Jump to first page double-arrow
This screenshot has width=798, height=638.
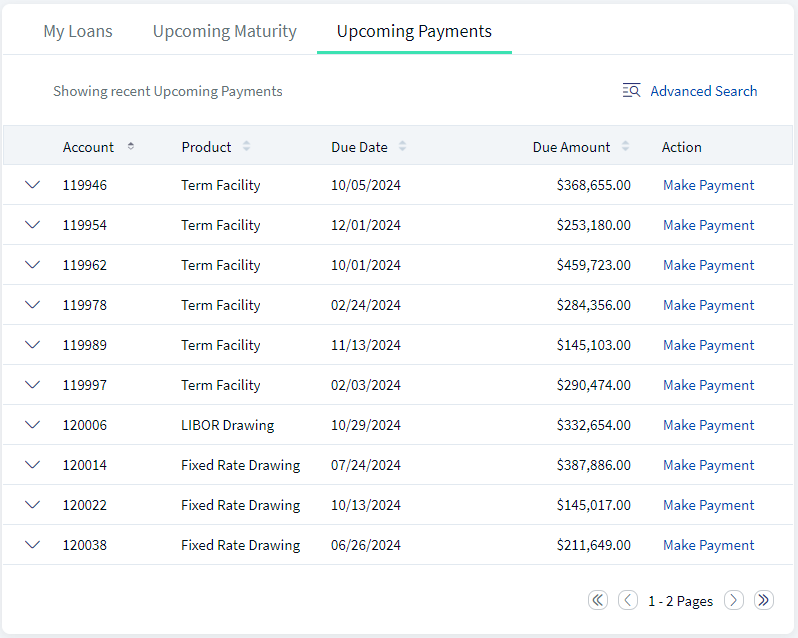pyautogui.click(x=598, y=600)
